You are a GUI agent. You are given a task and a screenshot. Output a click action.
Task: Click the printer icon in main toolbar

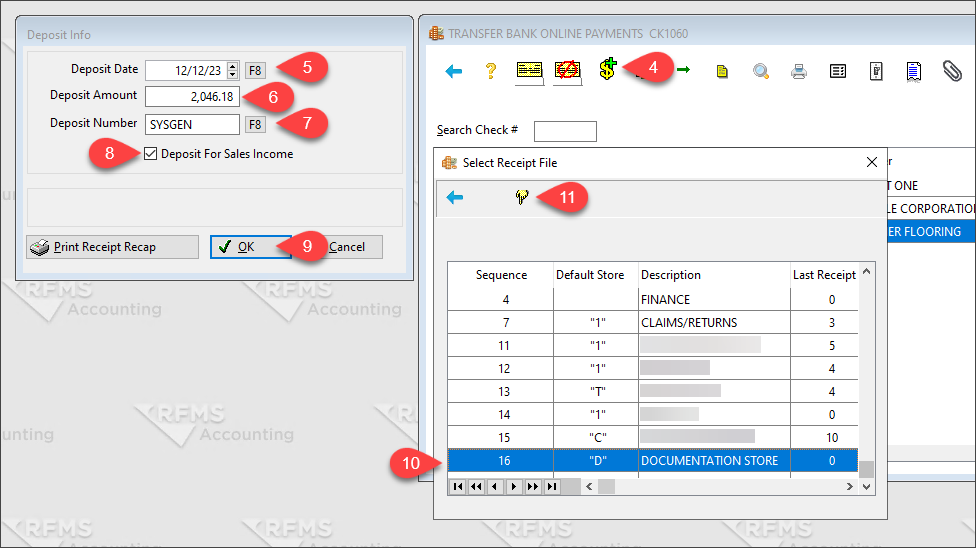(799, 71)
